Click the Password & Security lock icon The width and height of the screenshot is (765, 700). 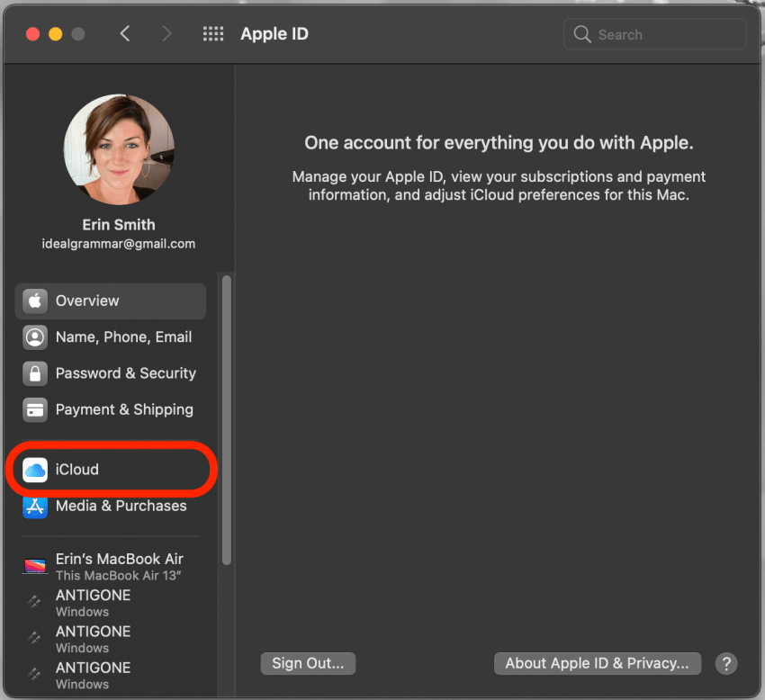point(35,373)
